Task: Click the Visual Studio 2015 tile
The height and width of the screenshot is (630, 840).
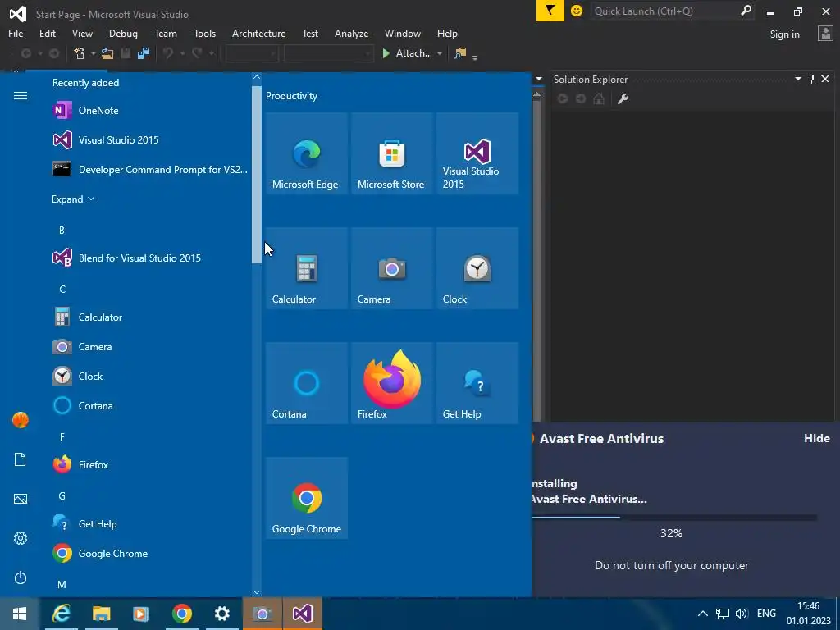Action: pyautogui.click(x=477, y=153)
